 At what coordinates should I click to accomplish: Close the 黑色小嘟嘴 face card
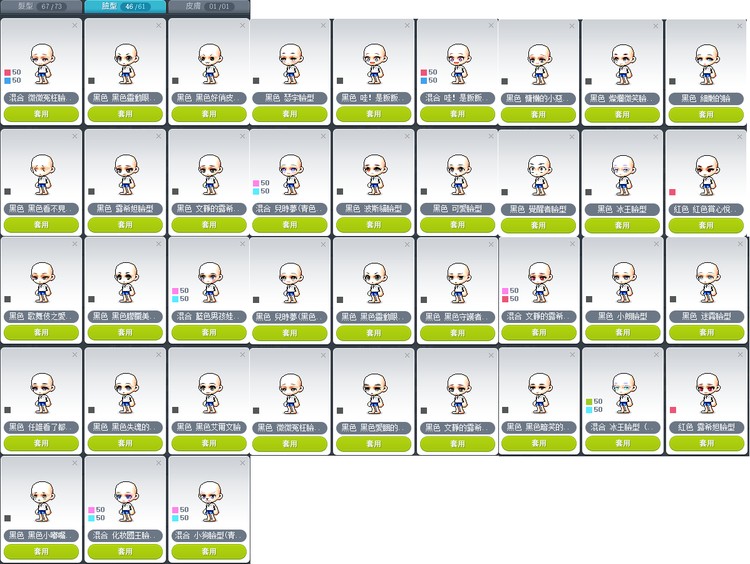(75, 463)
